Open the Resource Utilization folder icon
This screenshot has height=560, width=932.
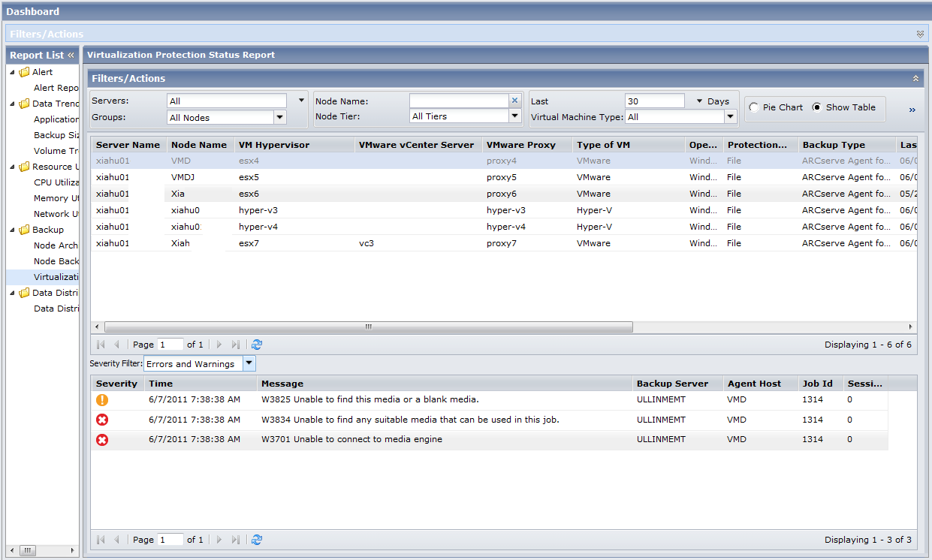coord(24,167)
